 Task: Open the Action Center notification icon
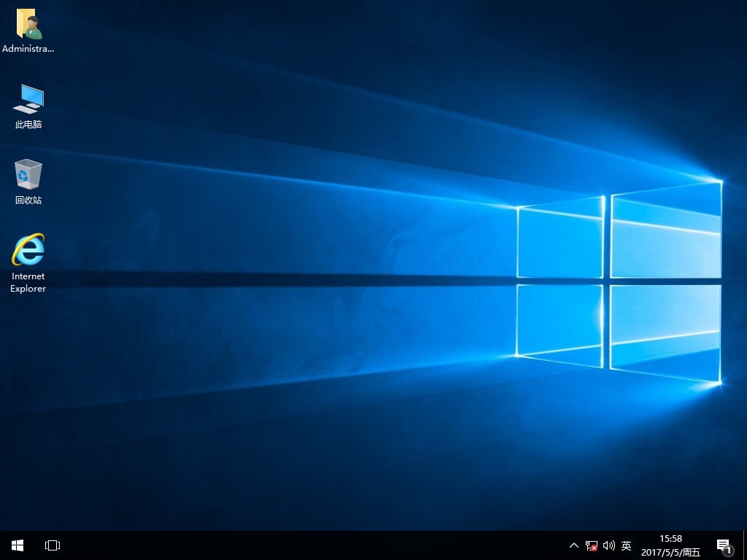coord(724,545)
